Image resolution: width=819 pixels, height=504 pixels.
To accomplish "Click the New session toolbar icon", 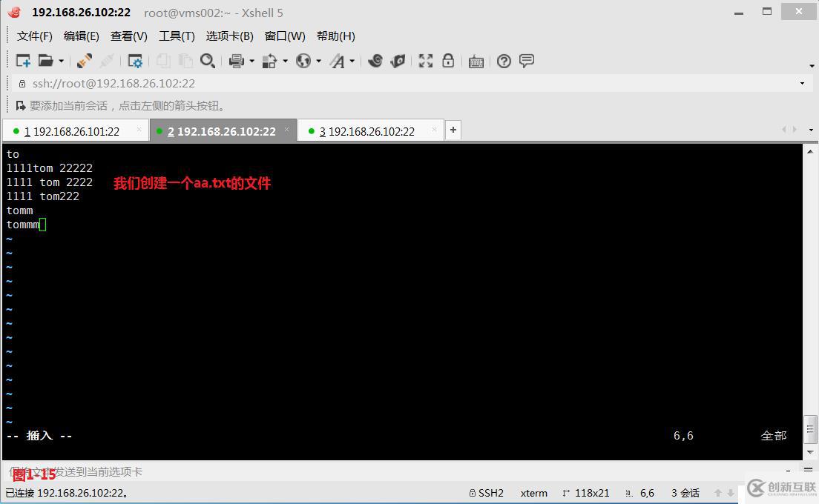I will pos(23,61).
